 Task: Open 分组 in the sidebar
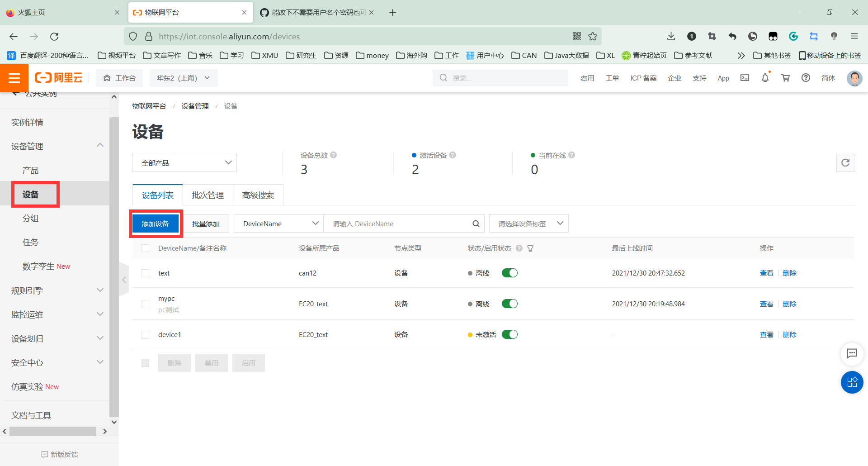pyautogui.click(x=30, y=218)
